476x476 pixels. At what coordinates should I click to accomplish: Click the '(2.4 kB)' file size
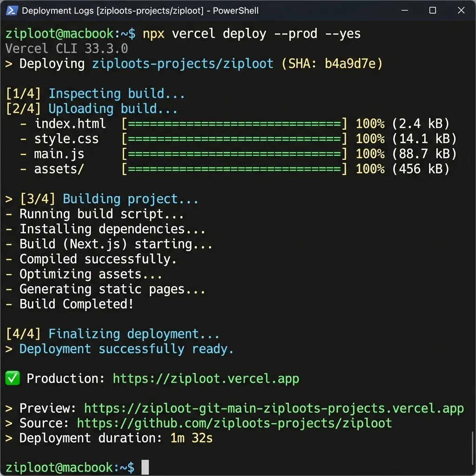pyautogui.click(x=420, y=124)
